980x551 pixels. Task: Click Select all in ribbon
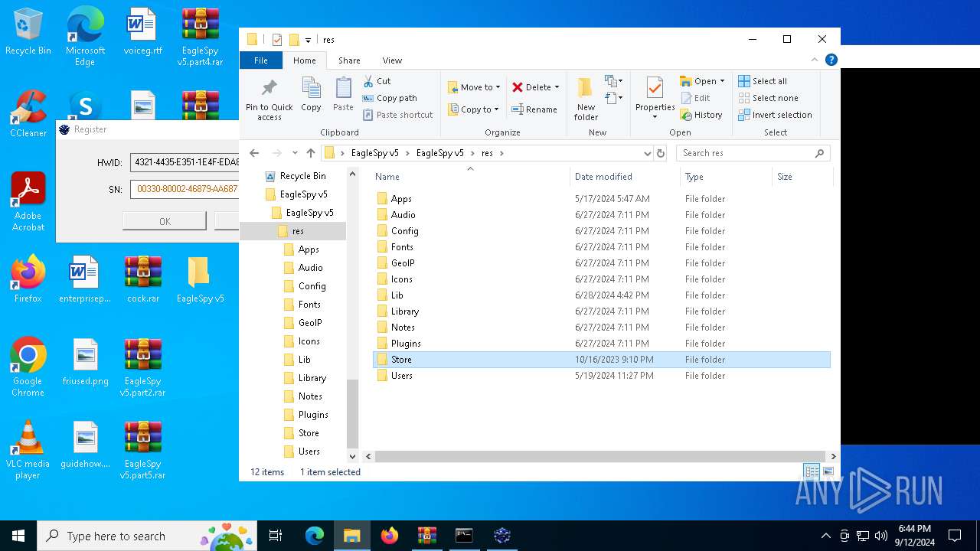(763, 81)
